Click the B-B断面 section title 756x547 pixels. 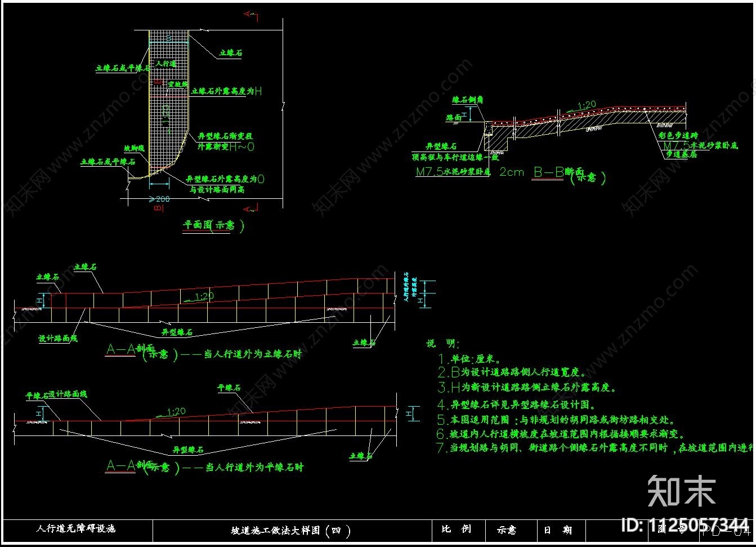[x=559, y=172]
